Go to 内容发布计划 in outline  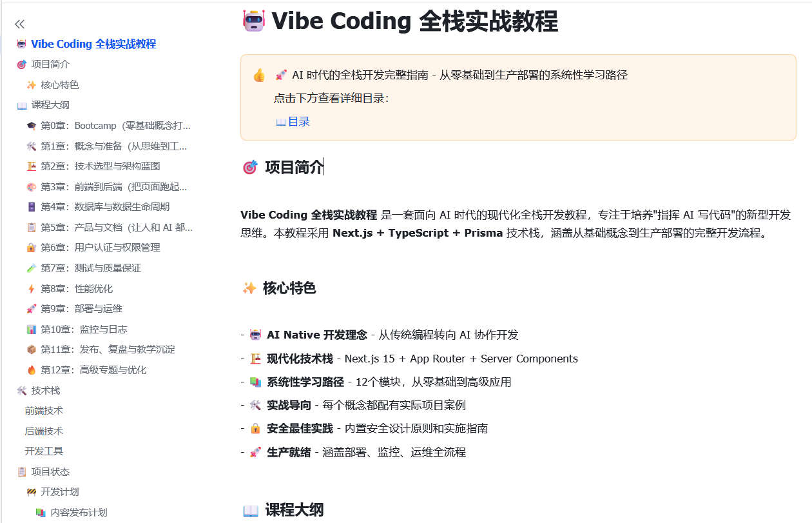[79, 513]
